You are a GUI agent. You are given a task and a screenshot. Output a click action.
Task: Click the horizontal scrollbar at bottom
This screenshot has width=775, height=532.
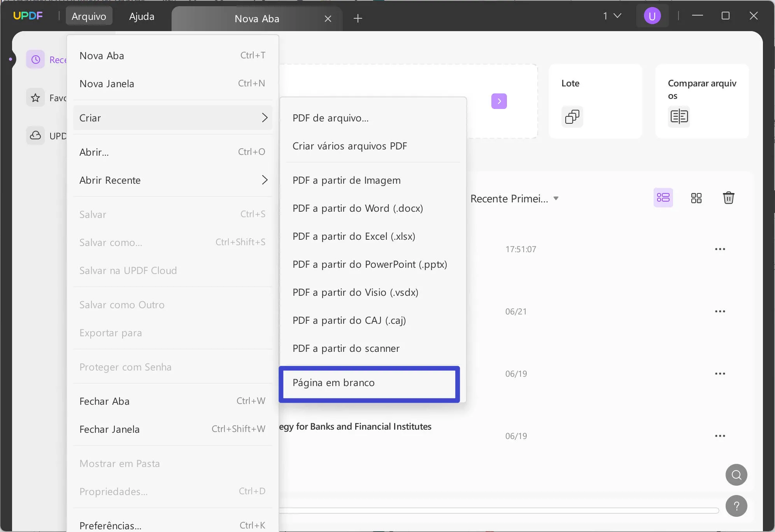tap(499, 511)
